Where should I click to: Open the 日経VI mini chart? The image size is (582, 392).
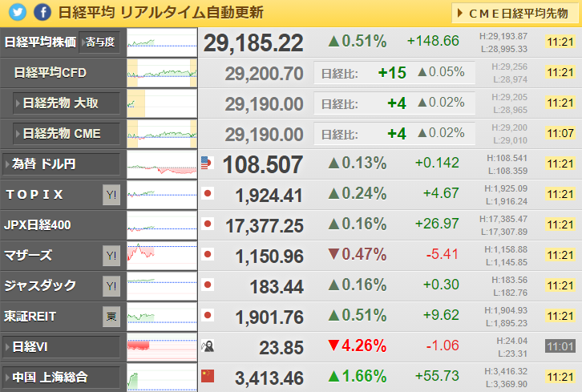pyautogui.click(x=162, y=347)
